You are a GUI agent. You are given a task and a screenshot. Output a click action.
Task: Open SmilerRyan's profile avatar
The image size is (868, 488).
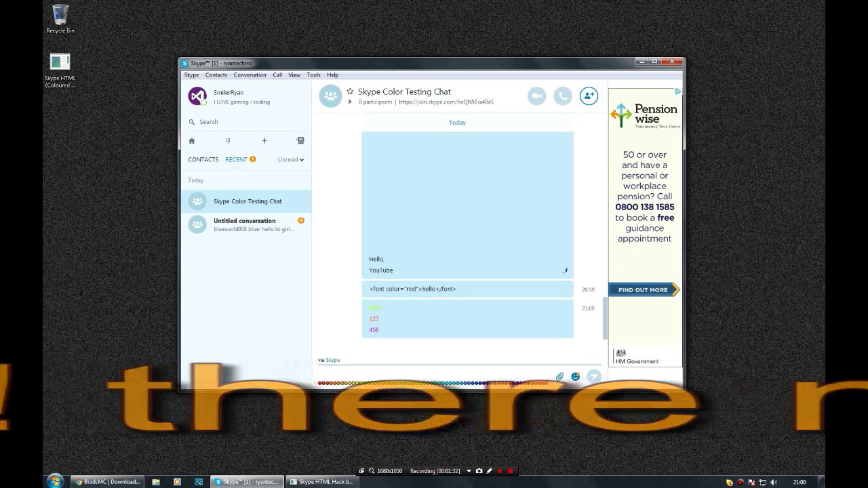[197, 96]
